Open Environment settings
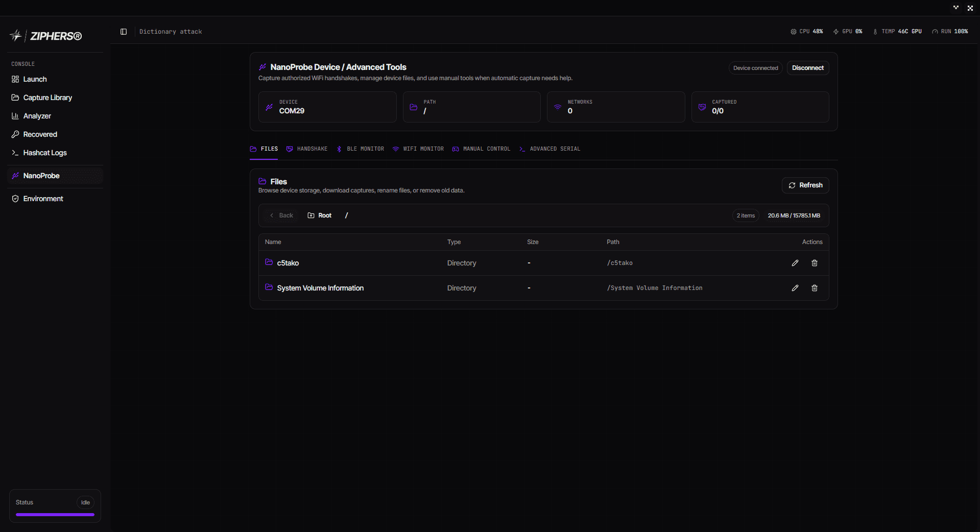 pyautogui.click(x=55, y=199)
